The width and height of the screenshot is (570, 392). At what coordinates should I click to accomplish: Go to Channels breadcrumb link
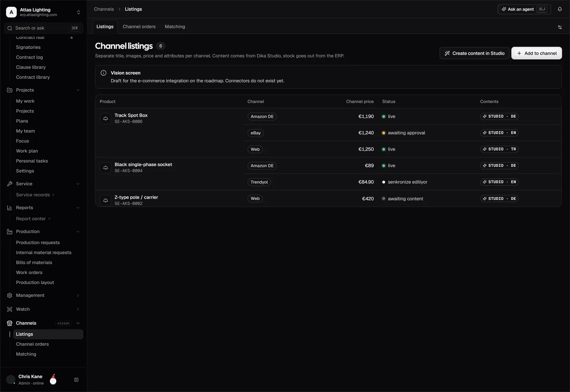pos(104,9)
